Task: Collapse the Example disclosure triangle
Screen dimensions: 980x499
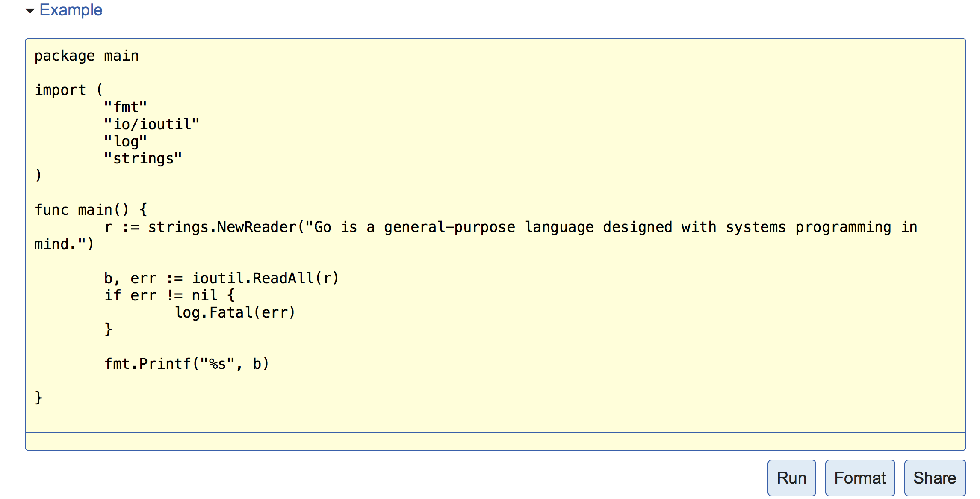Action: (x=30, y=11)
